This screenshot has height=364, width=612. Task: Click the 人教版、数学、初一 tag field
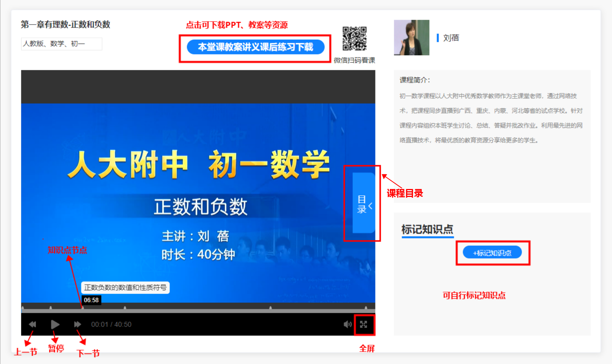tap(61, 44)
